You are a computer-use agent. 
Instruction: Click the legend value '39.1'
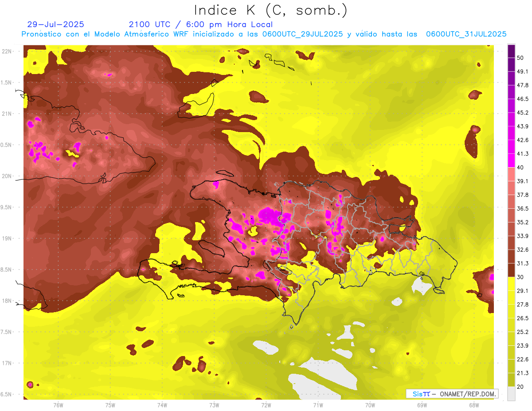coord(522,181)
